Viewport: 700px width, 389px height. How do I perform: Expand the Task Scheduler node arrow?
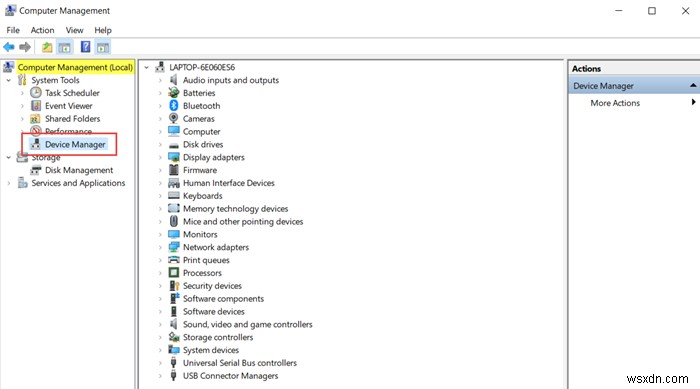(x=22, y=93)
